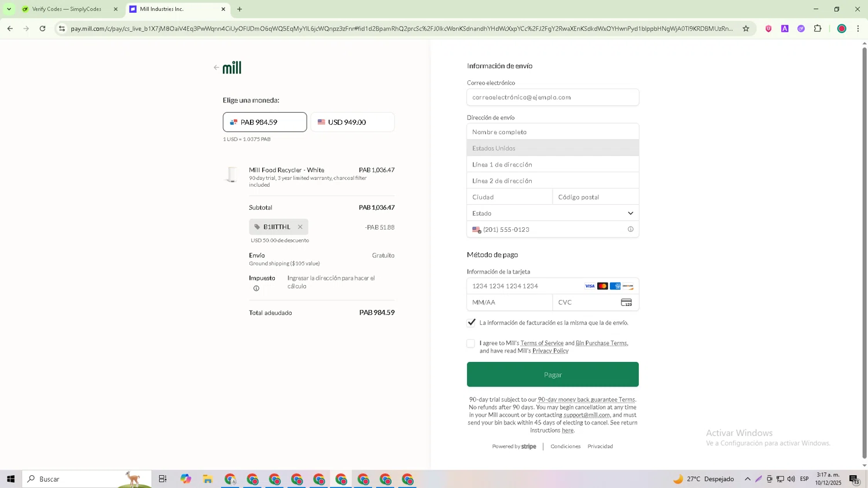Open the Impuesto info tooltip icon
Screen dimensions: 868x488
tap(256, 289)
